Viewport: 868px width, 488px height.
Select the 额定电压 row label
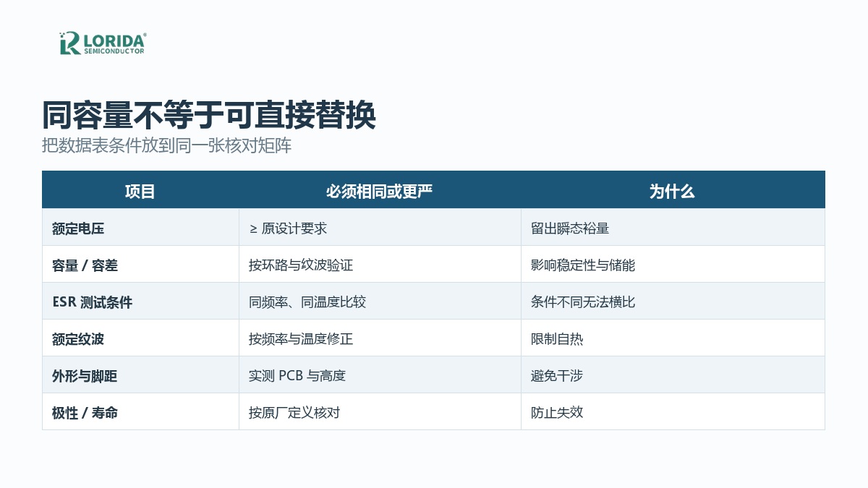(x=140, y=228)
